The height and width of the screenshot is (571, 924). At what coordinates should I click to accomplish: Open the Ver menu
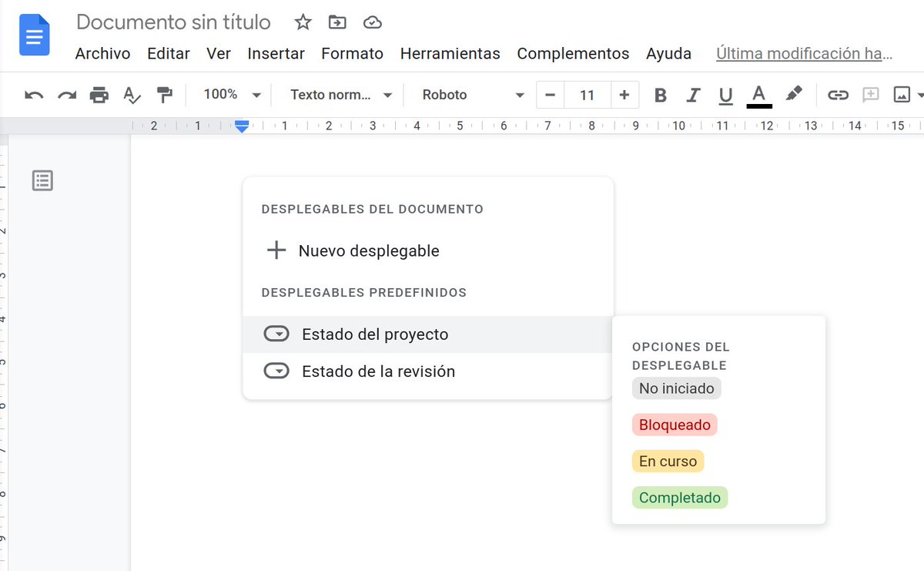click(219, 54)
